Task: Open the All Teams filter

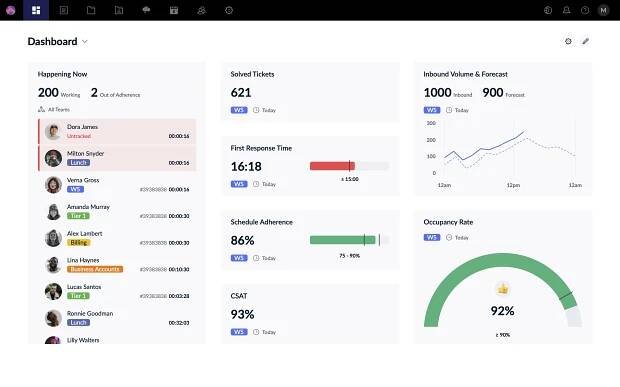Action: [x=54, y=109]
